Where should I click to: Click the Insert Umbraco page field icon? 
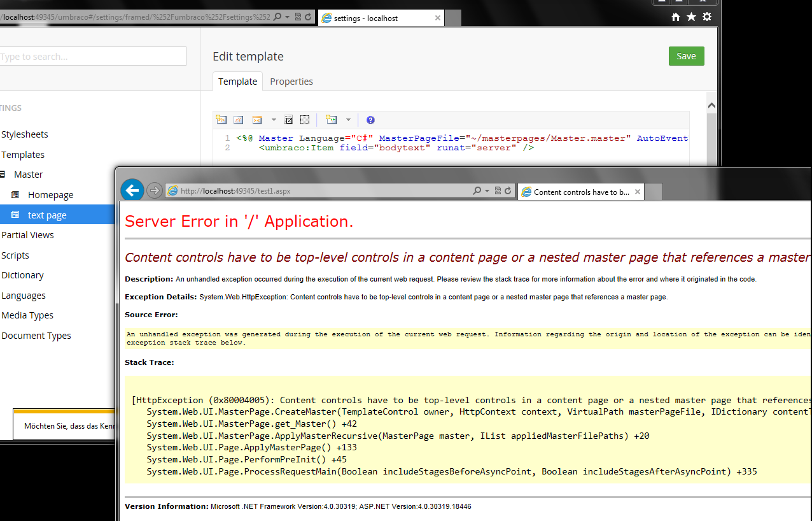click(221, 120)
